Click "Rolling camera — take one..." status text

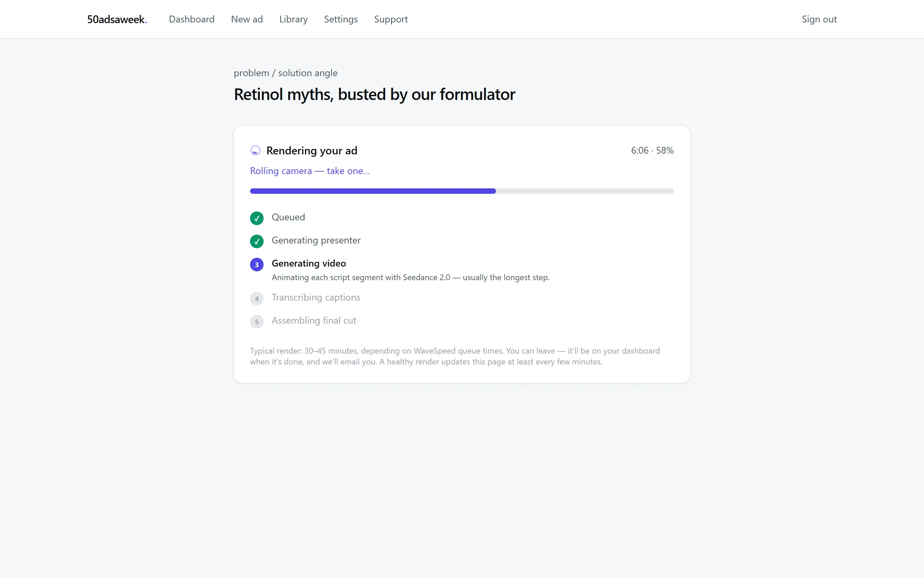coord(310,171)
